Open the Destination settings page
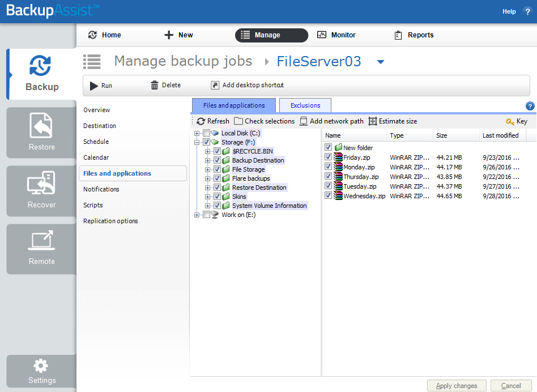 tap(100, 126)
